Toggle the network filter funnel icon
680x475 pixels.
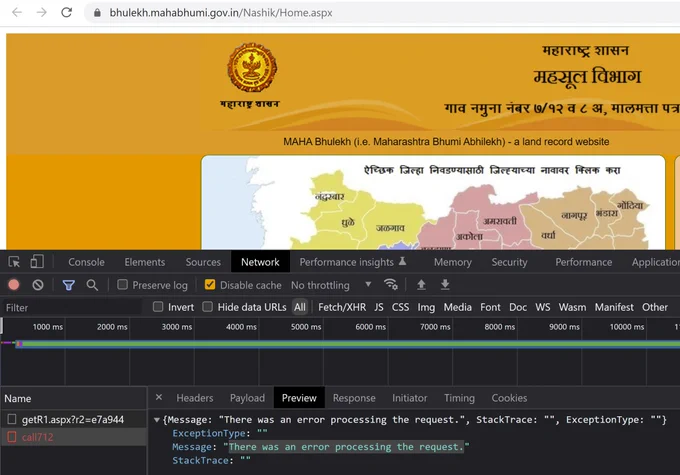(x=69, y=285)
